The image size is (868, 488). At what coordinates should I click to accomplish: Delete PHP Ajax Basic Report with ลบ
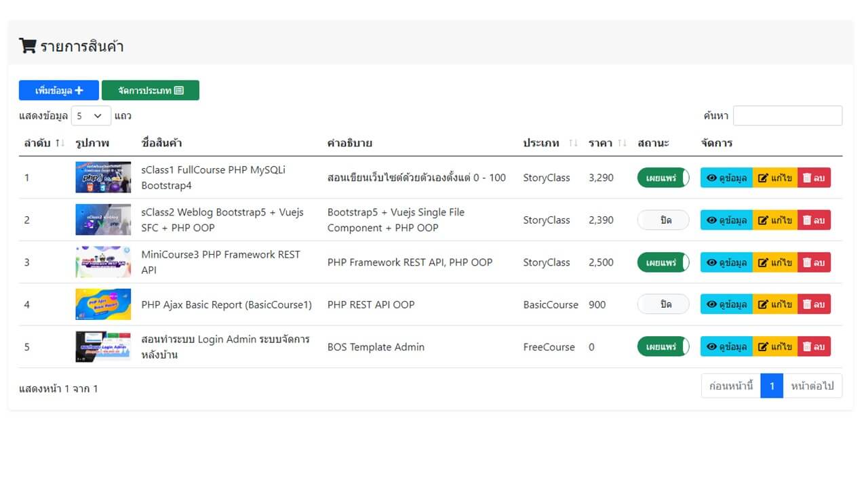click(x=814, y=304)
